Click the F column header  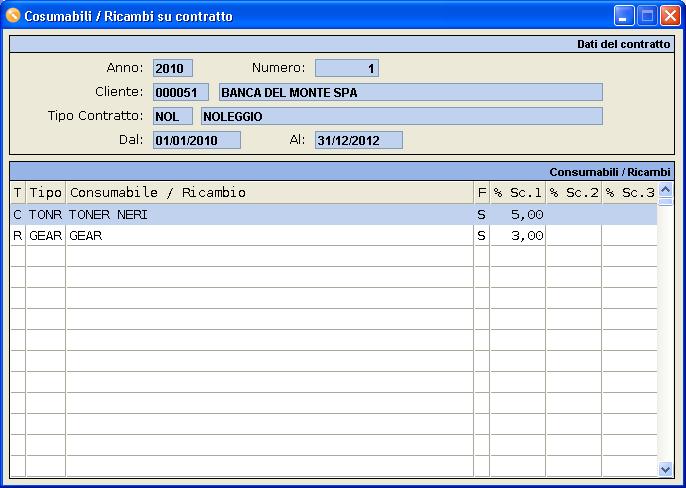click(482, 193)
